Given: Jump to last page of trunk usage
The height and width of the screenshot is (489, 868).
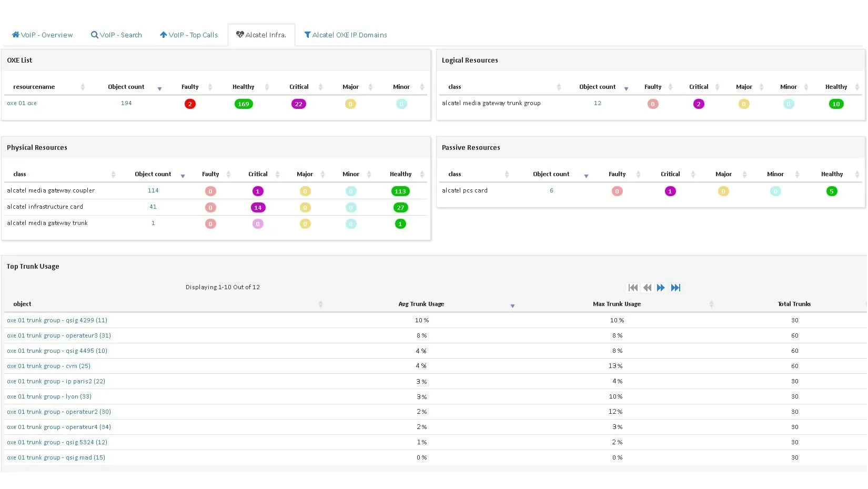Looking at the screenshot, I should coord(676,288).
